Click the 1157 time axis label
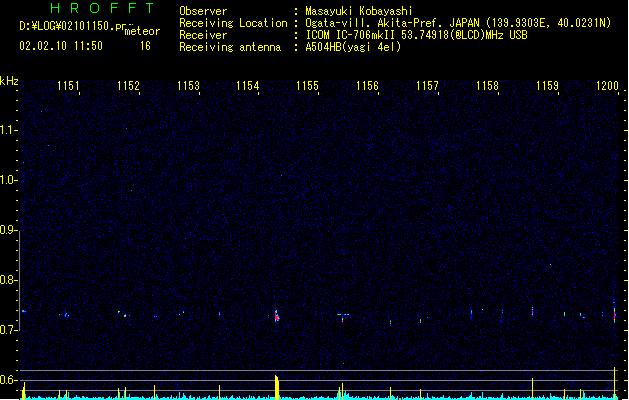 click(x=427, y=85)
